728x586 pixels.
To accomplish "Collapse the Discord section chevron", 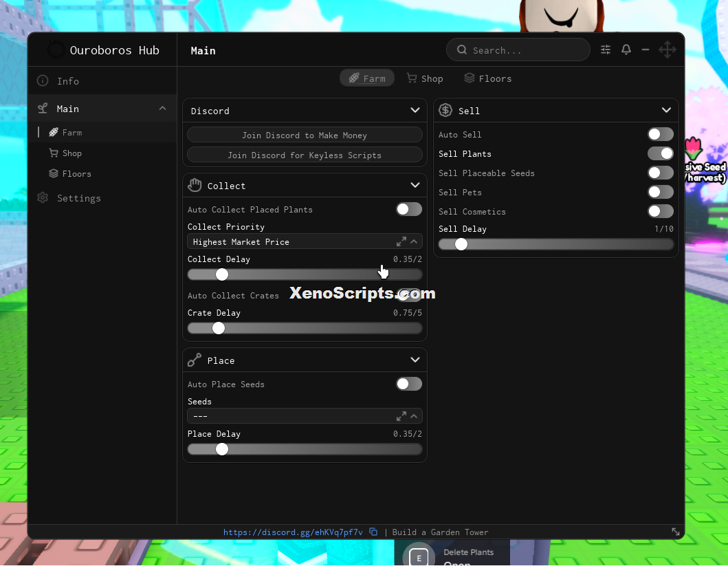I will (415, 110).
